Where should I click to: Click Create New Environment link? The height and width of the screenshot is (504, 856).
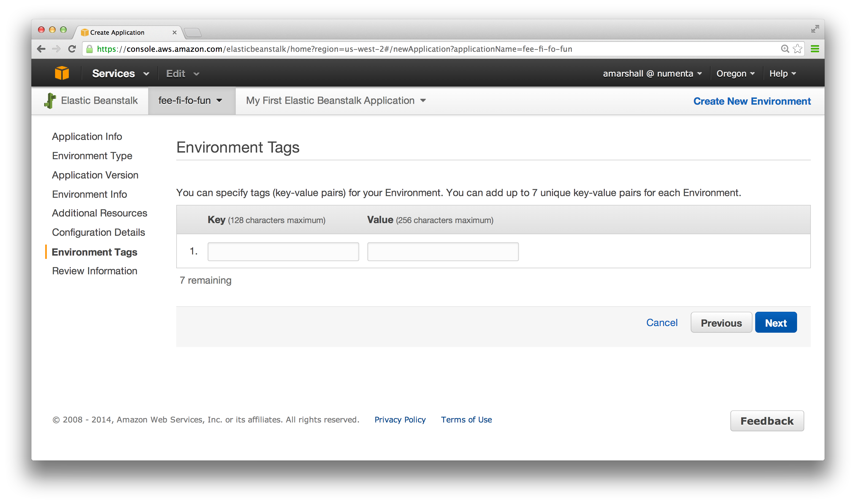752,101
